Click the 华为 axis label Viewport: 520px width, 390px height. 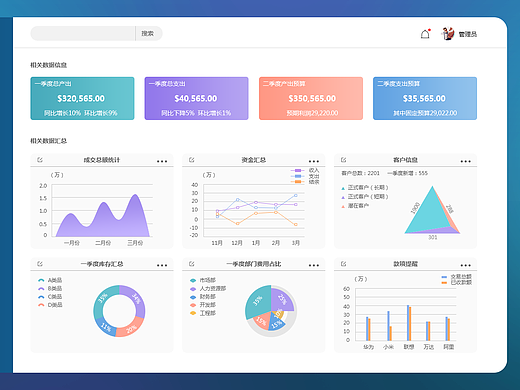coord(368,347)
